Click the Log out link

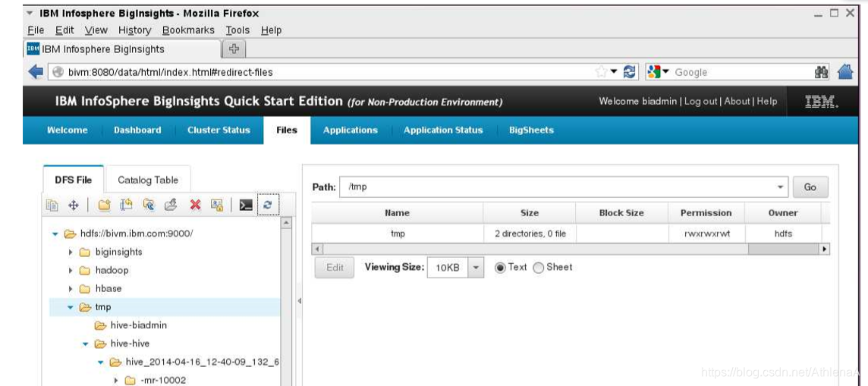[x=701, y=101]
